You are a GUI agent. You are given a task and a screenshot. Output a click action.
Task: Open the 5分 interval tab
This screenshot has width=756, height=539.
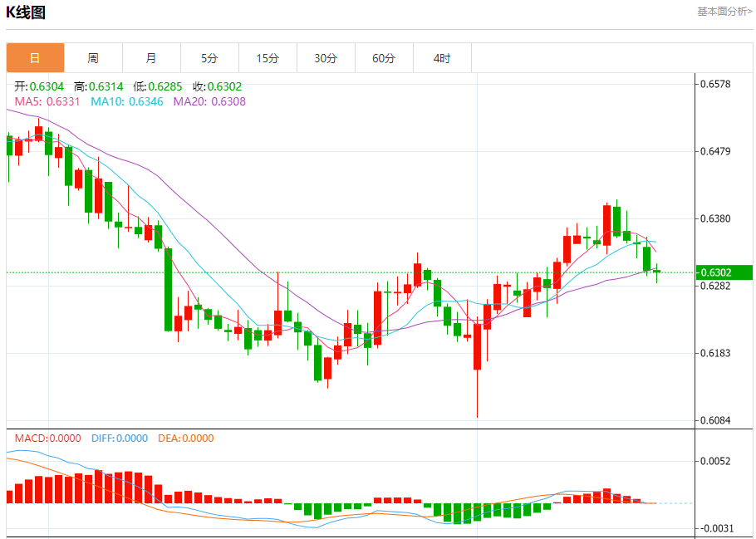click(209, 58)
